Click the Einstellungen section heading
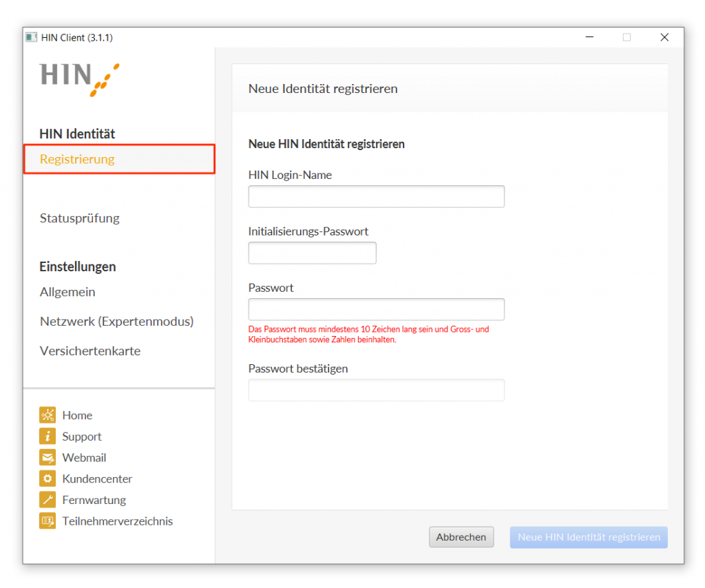 point(78,266)
